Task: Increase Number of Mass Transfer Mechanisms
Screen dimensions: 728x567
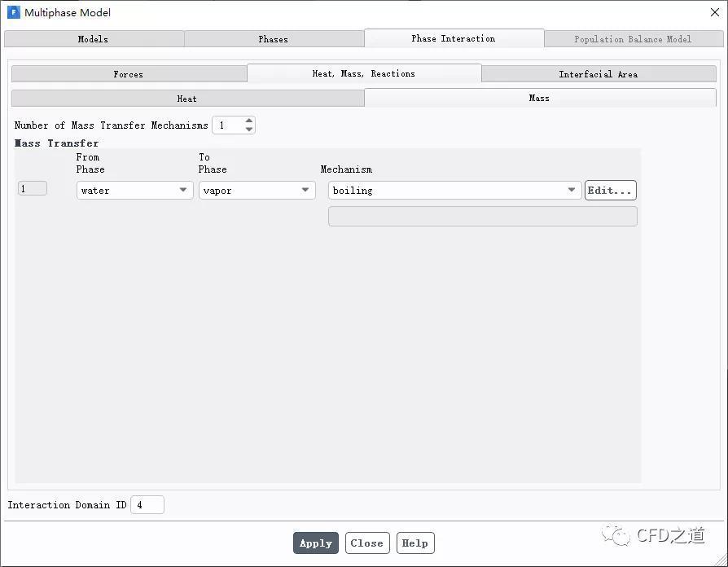Action: coord(249,121)
